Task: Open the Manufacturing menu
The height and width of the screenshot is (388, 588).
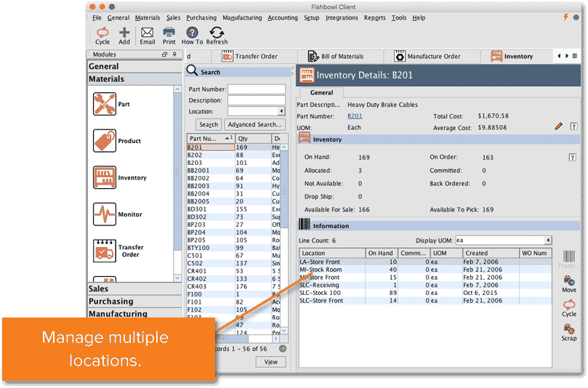Action: 242,17
